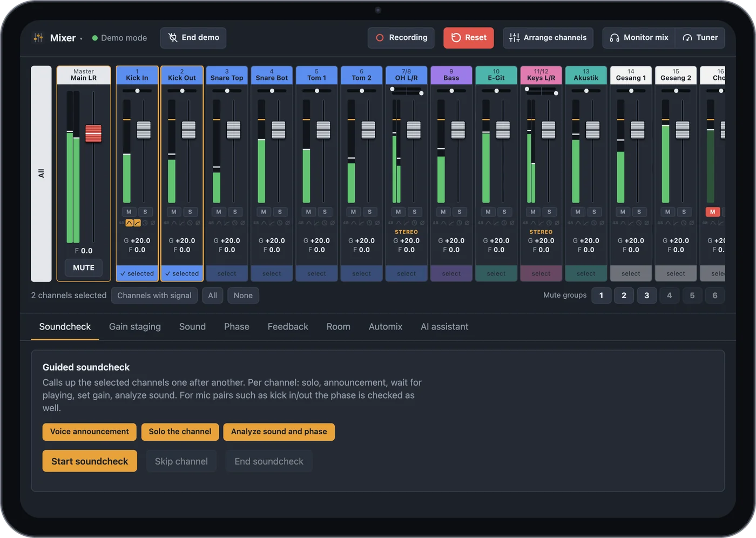This screenshot has width=756, height=538.
Task: Click Channels with signal filter
Action: 154,295
